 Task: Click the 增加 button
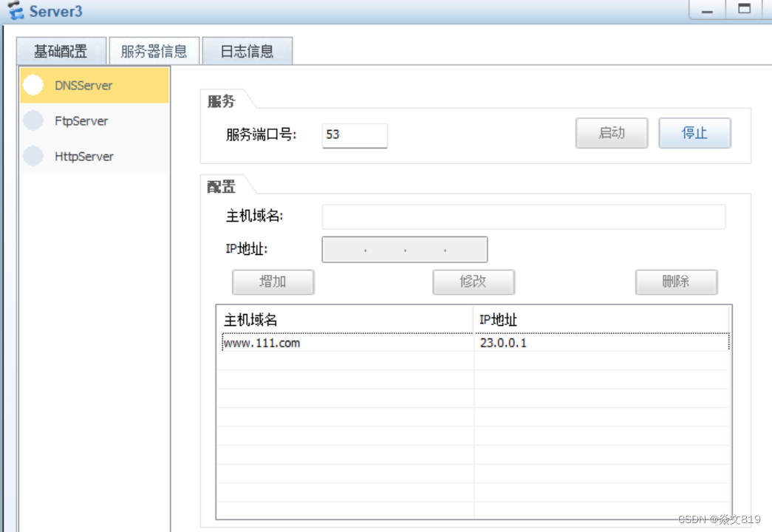(x=273, y=282)
